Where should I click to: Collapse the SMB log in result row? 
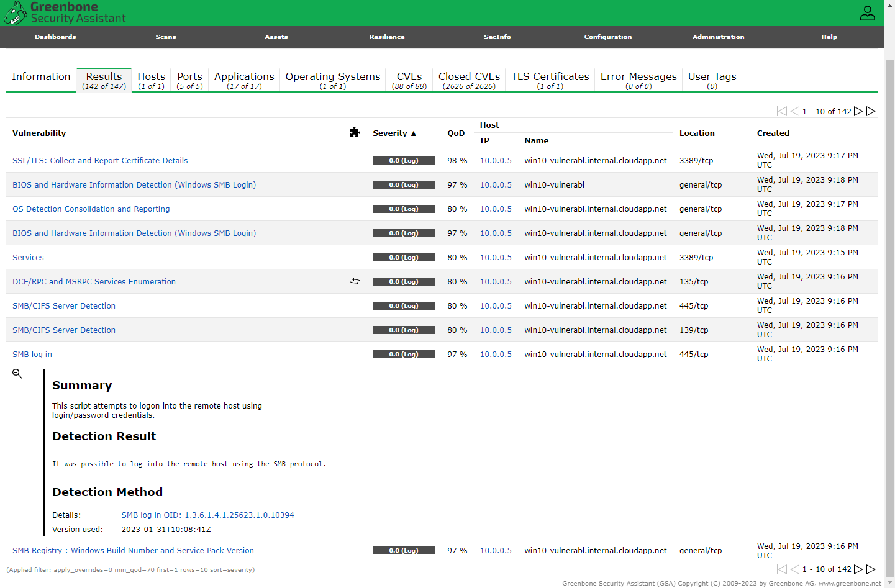click(x=32, y=354)
